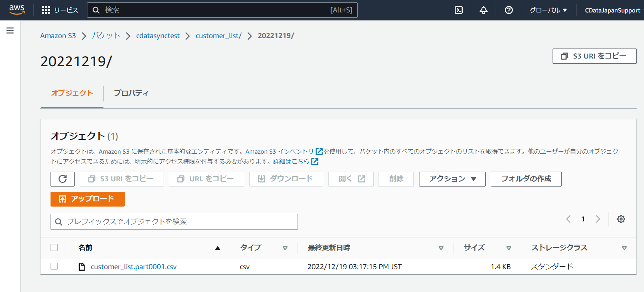Screen dimensions: 644x292
Task: Open the CDataJapanSupport account menu
Action: (x=614, y=10)
